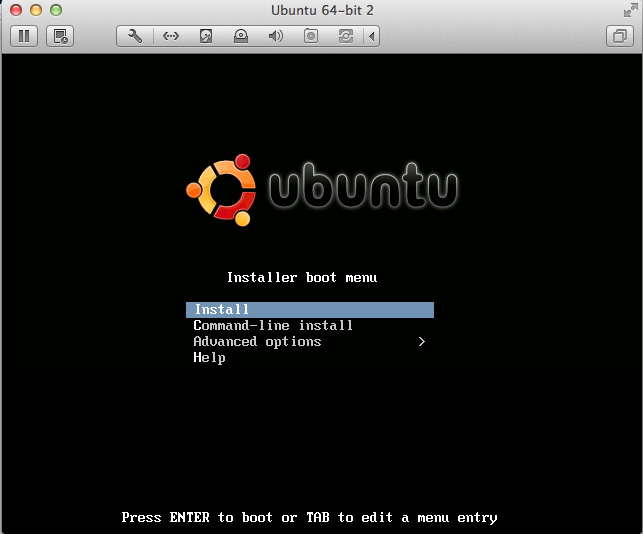The image size is (643, 534).
Task: Click the network adapter icon
Action: click(171, 36)
